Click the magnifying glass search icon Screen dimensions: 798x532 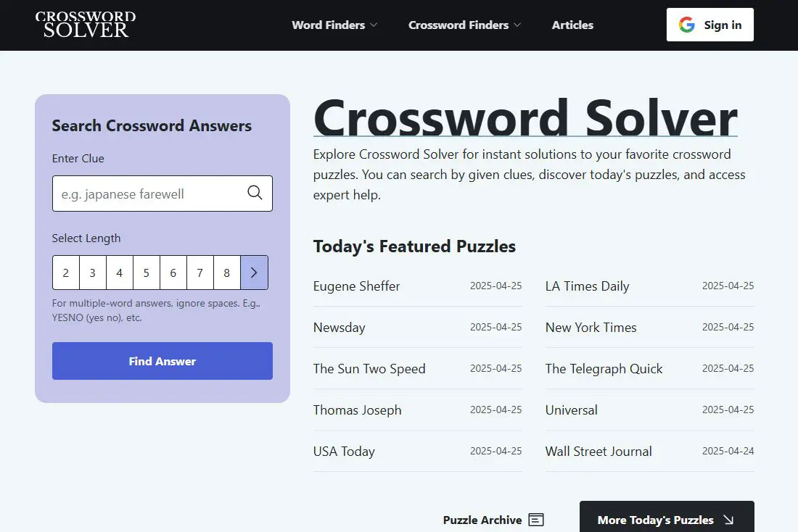coord(255,193)
